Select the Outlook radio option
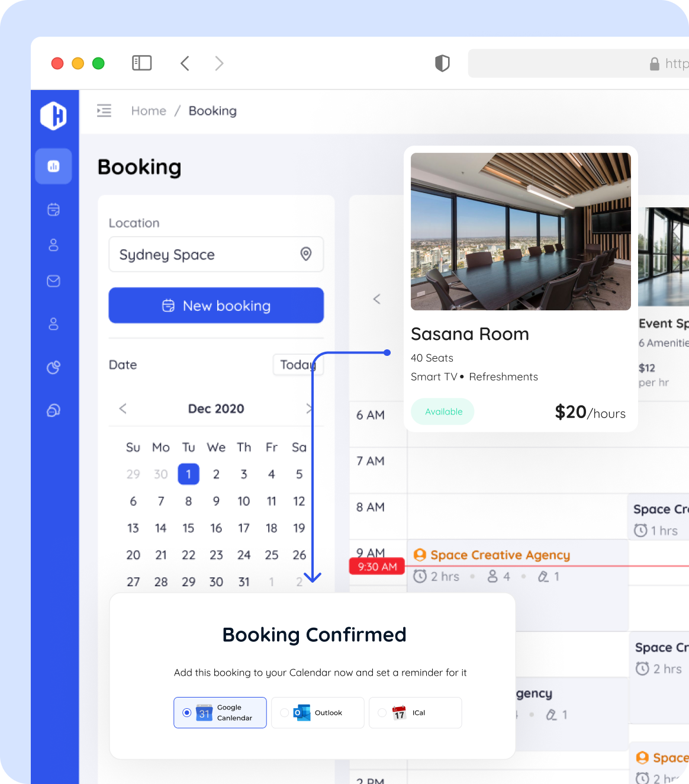 285,712
